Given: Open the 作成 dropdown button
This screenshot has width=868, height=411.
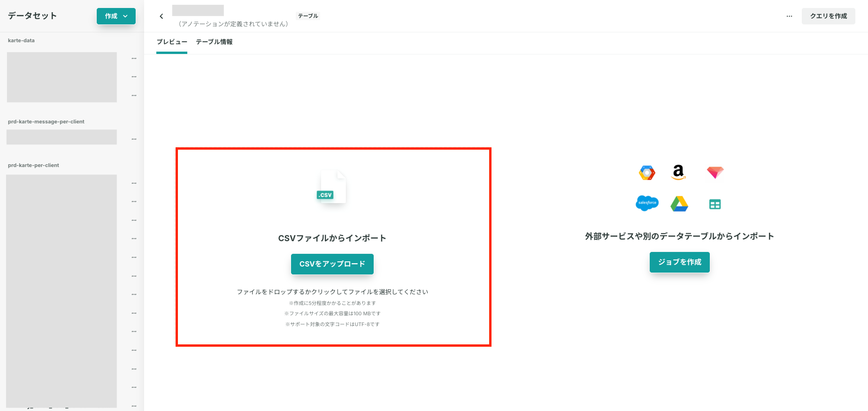Looking at the screenshot, I should tap(116, 16).
